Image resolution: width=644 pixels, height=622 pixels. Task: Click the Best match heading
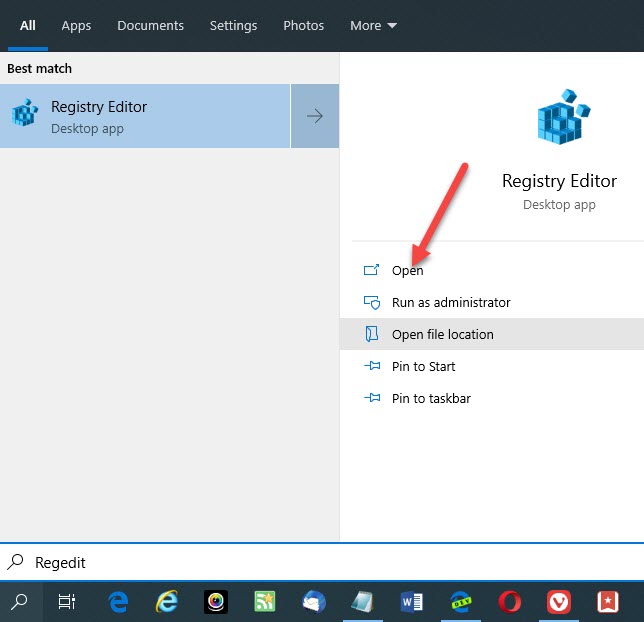click(x=39, y=68)
